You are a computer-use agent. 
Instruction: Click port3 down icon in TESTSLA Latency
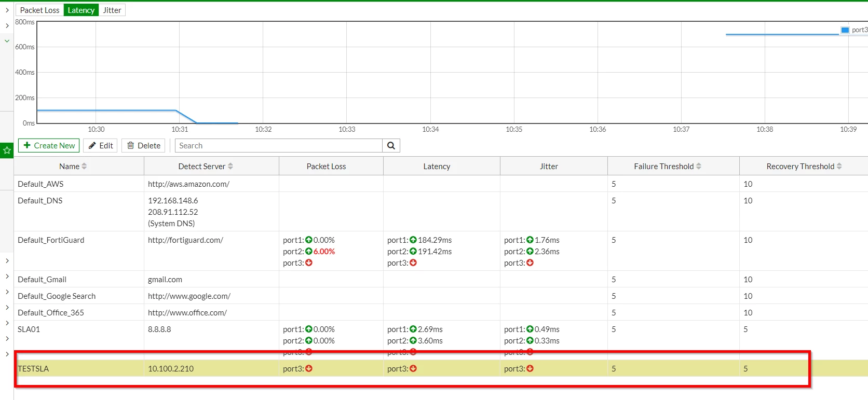pyautogui.click(x=413, y=369)
